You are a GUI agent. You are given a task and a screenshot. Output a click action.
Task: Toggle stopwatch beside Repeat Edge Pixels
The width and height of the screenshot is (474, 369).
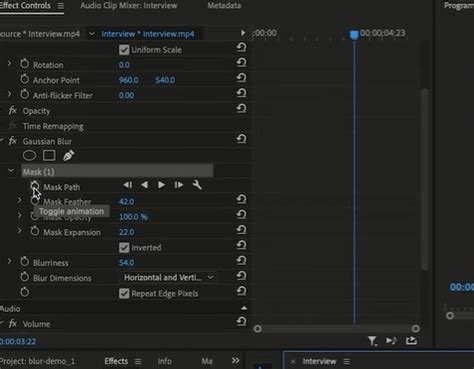pyautogui.click(x=24, y=292)
